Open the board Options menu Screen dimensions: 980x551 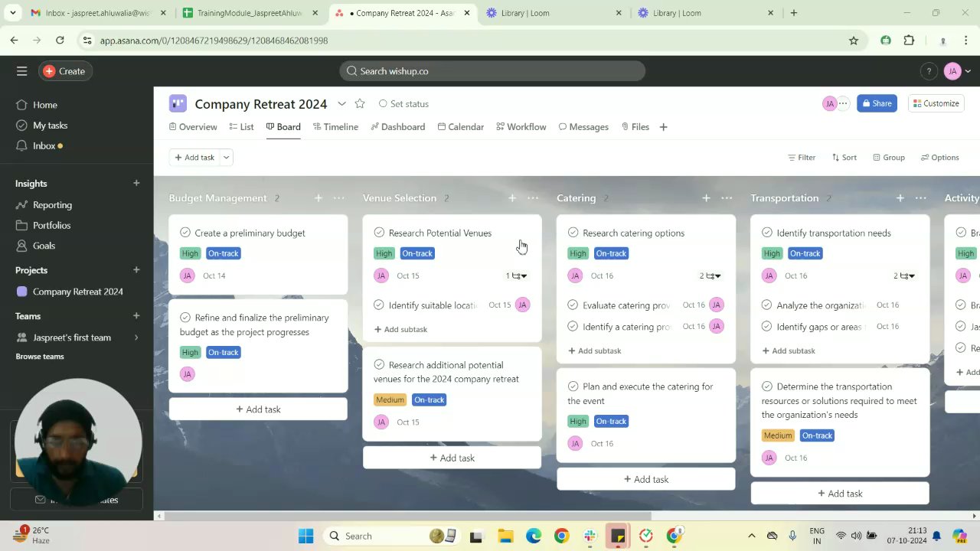click(x=939, y=158)
